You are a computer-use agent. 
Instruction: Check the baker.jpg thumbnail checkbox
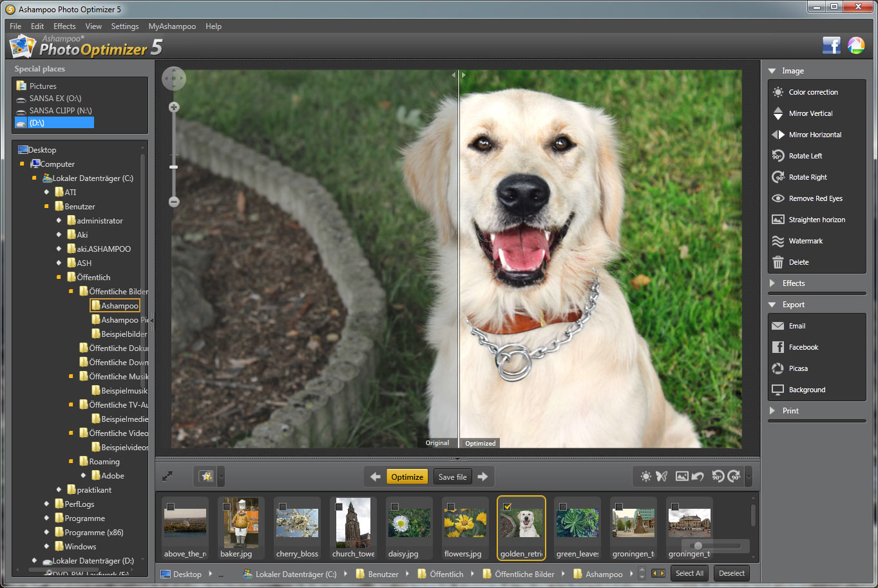227,507
